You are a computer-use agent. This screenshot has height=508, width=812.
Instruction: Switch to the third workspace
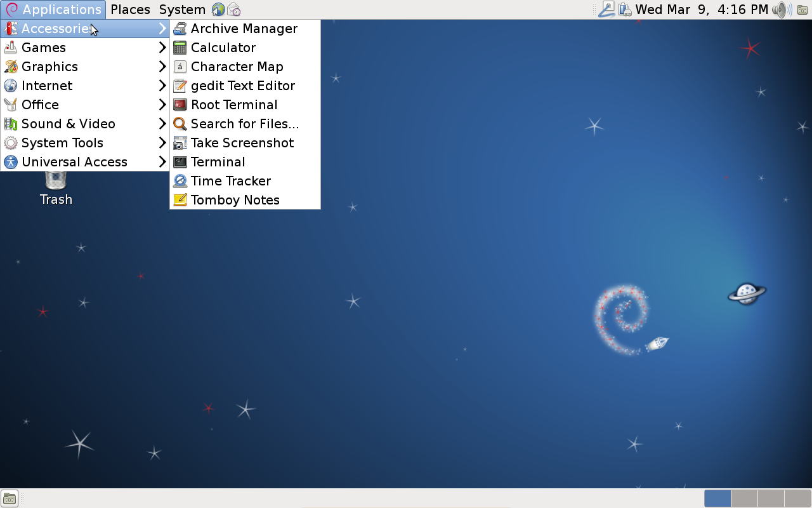[771, 498]
